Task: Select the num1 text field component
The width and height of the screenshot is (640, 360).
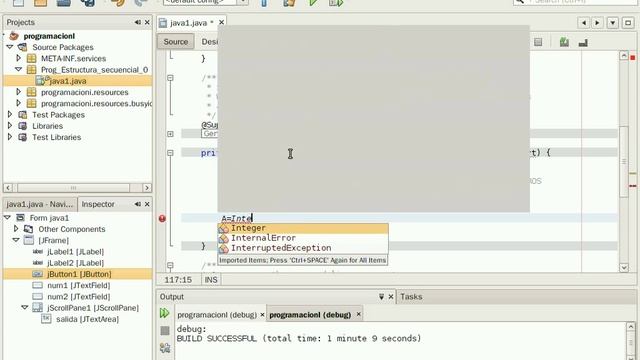Action: [78, 285]
